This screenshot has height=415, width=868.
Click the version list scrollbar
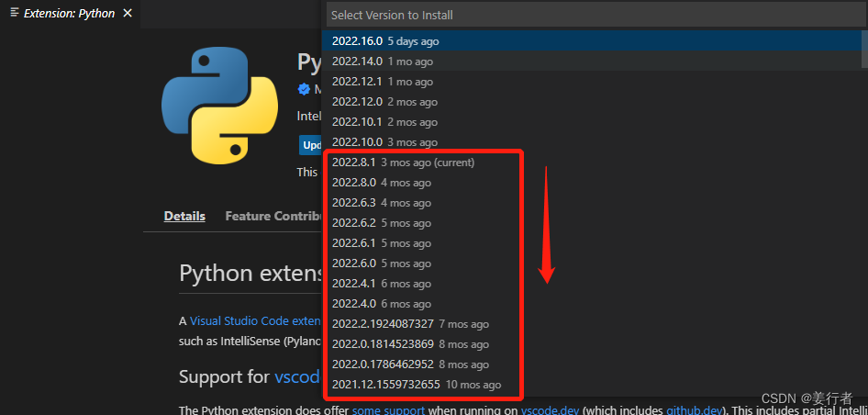864,50
